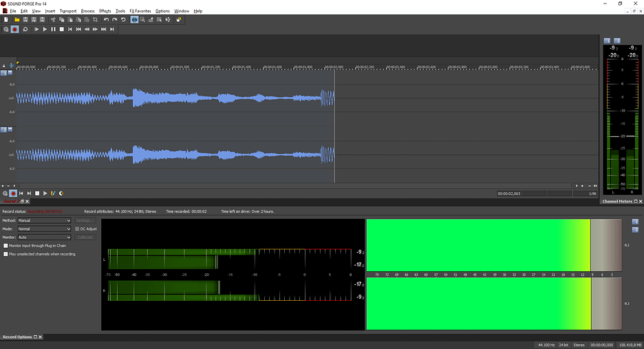Click the New file icon
The width and height of the screenshot is (644, 349).
[x=6, y=20]
